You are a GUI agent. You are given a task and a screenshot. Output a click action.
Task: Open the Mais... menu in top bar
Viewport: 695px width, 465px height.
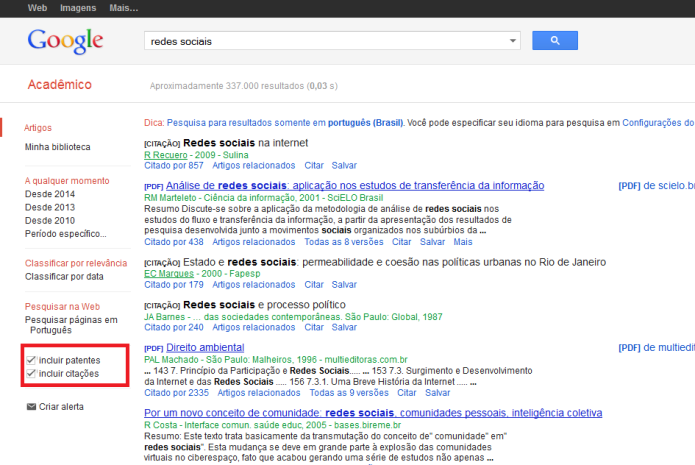tap(124, 8)
